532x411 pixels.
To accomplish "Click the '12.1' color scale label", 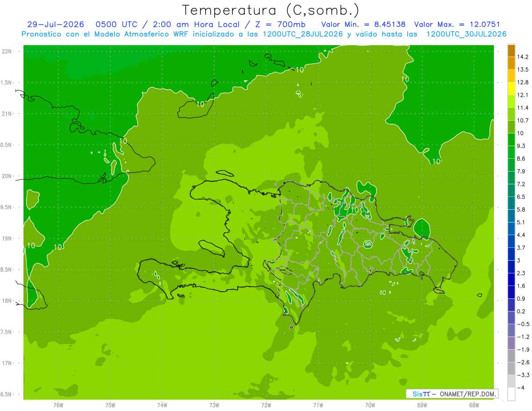I will click(523, 95).
